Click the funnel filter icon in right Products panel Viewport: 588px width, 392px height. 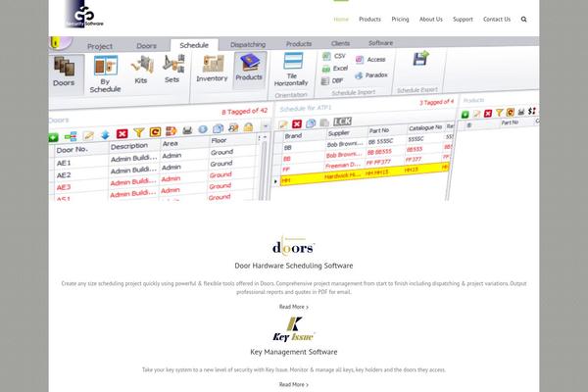499,112
